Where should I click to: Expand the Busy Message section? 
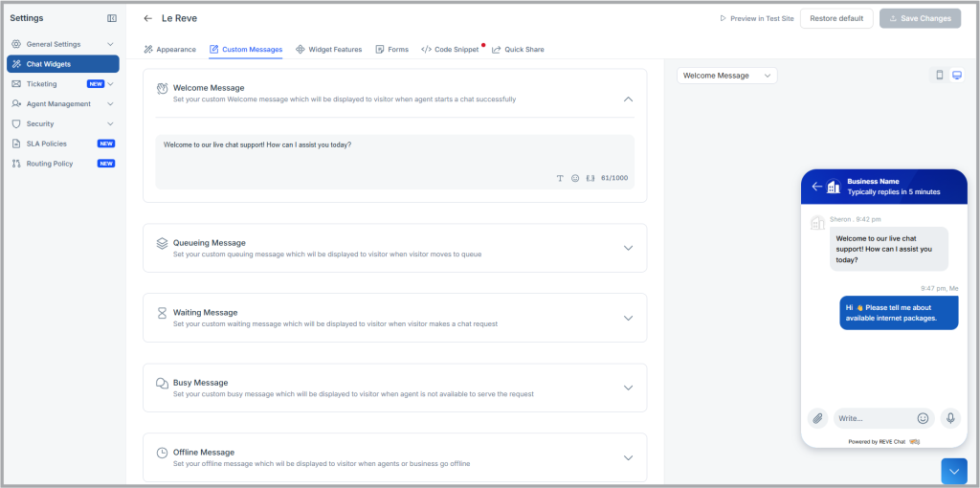point(629,388)
